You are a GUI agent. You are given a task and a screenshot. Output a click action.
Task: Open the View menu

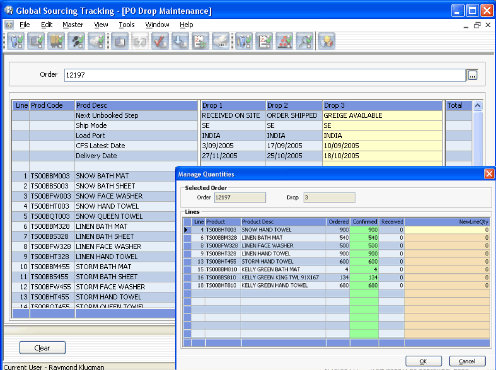click(x=101, y=25)
